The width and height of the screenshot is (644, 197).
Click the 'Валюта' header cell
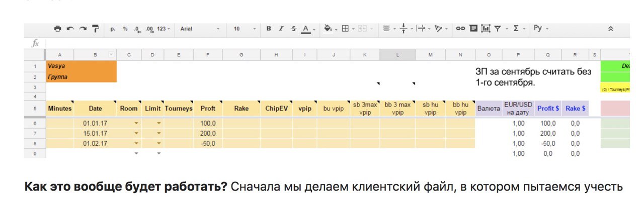(489, 108)
